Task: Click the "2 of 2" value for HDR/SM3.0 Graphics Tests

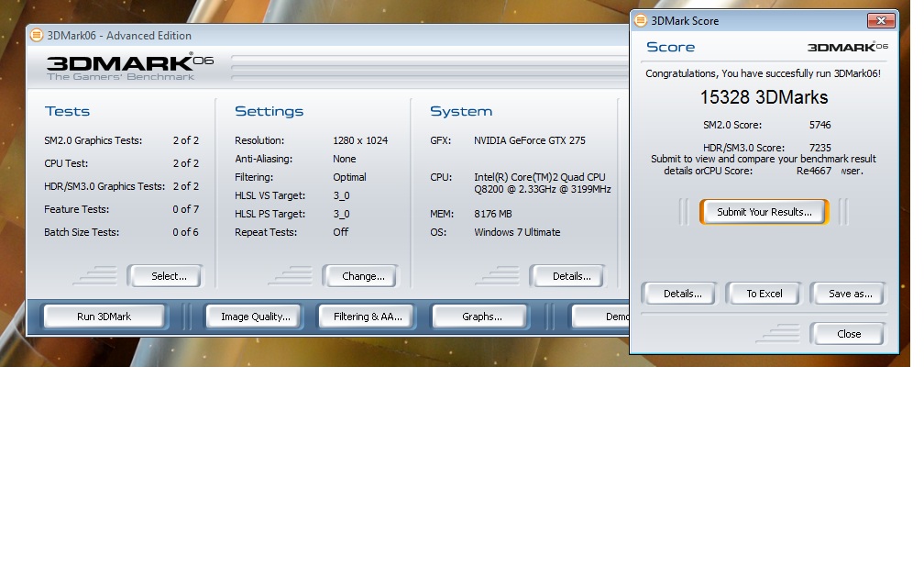Action: click(x=185, y=186)
